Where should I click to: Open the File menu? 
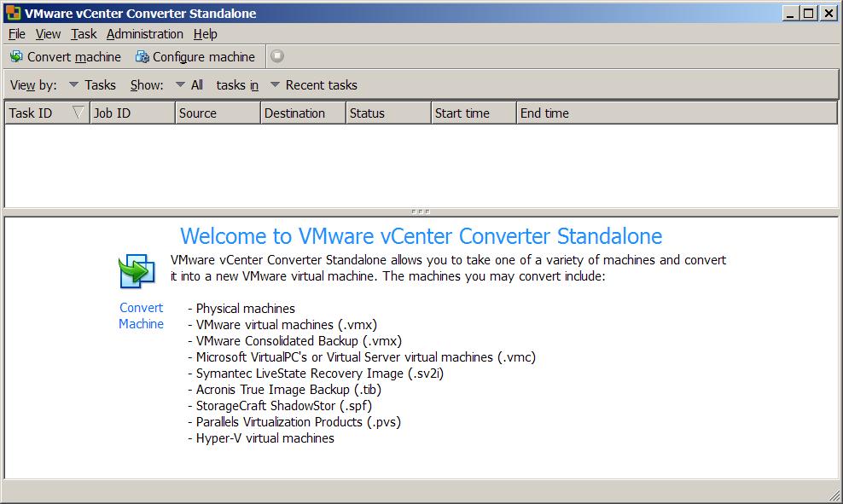pos(17,34)
